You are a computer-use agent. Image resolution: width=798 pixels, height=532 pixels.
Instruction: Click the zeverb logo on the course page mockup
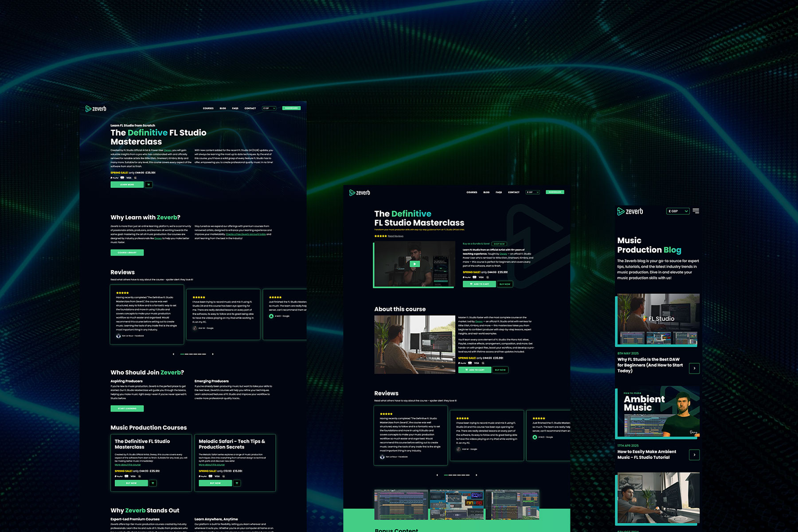[x=360, y=193]
